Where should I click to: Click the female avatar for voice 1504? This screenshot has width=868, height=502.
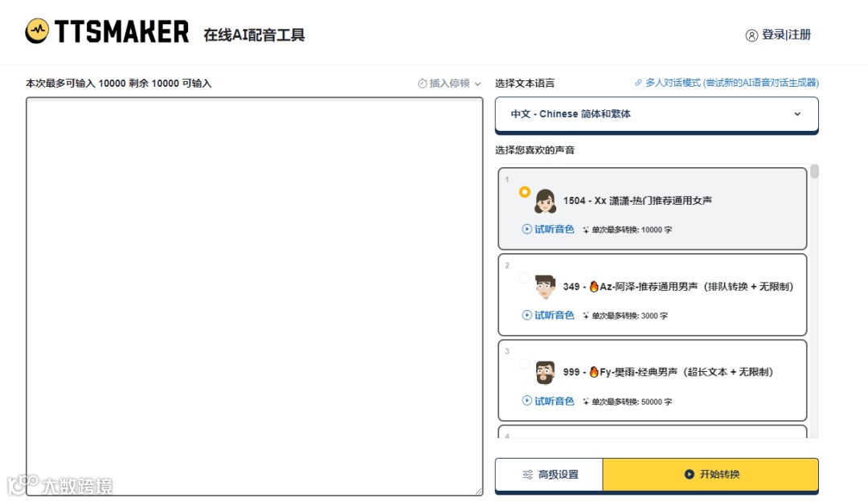click(x=545, y=201)
